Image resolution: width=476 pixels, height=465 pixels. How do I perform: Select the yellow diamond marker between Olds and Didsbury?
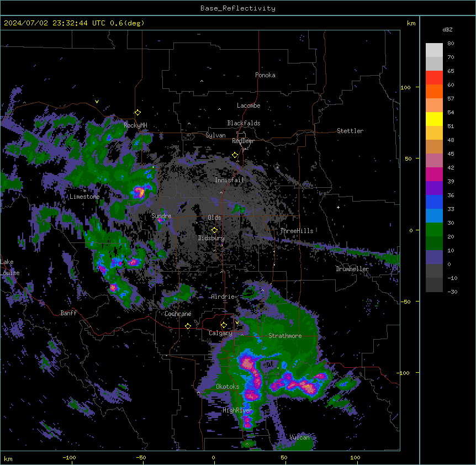tap(214, 230)
